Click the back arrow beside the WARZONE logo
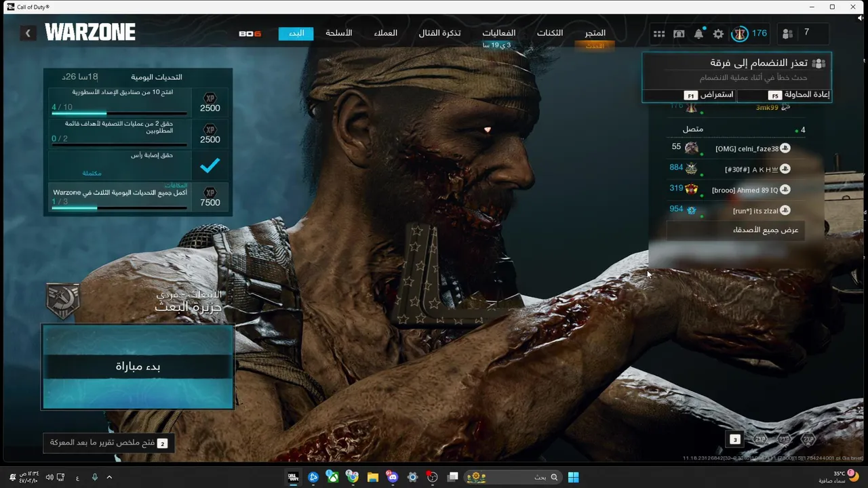 28,33
